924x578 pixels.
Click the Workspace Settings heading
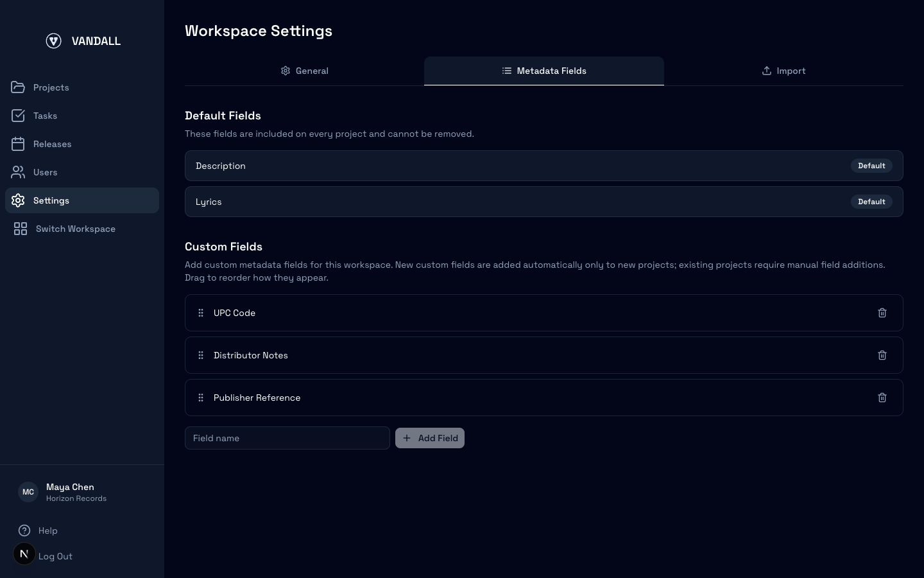click(259, 31)
